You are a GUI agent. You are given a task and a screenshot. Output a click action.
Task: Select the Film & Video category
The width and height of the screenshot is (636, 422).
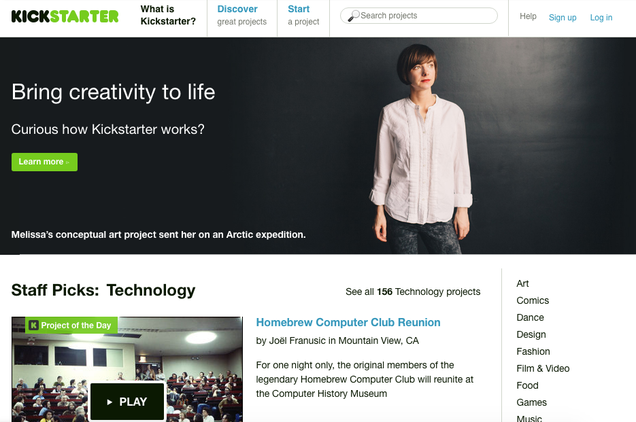pos(543,368)
